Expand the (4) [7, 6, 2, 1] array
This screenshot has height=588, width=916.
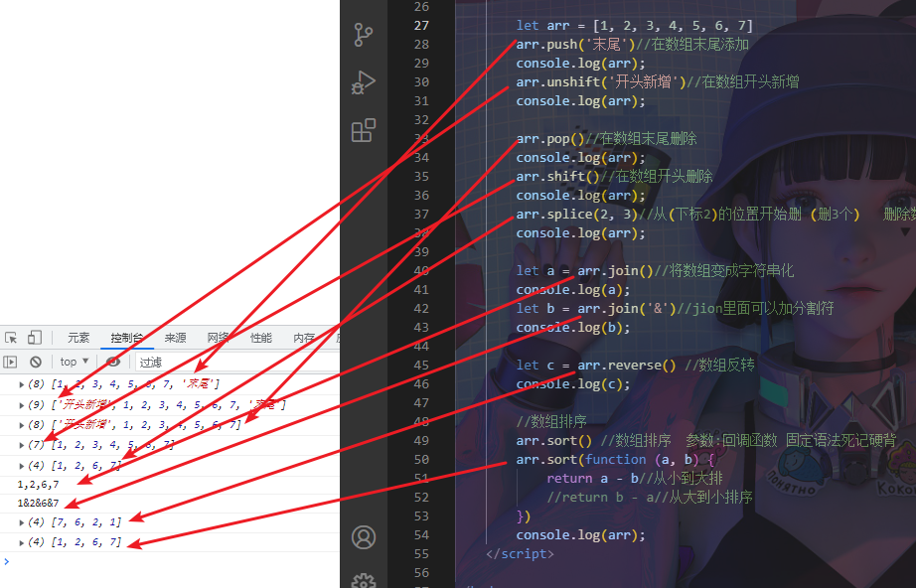point(22,522)
